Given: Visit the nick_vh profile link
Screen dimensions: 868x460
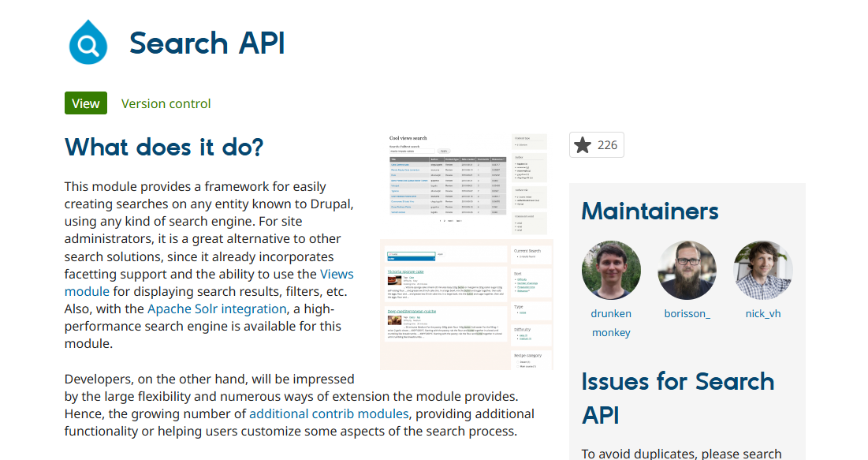Looking at the screenshot, I should tap(763, 314).
